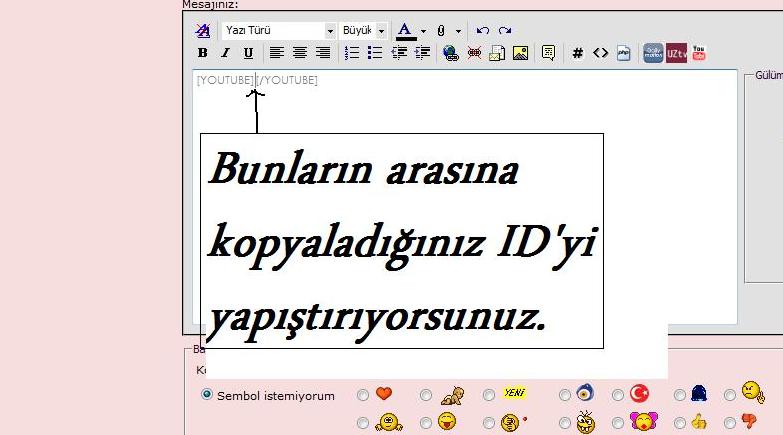Viewport: 783px width, 435px height.
Task: Center align the text
Action: tap(300, 53)
